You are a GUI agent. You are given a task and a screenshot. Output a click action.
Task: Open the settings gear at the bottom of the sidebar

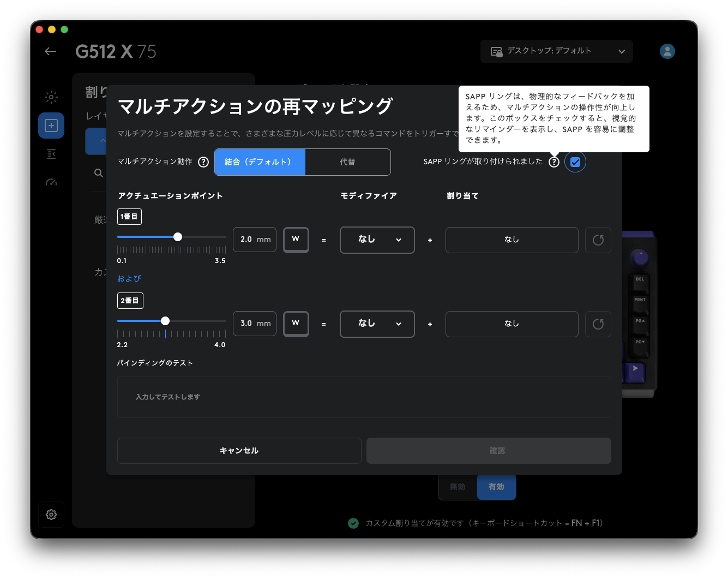pyautogui.click(x=51, y=515)
